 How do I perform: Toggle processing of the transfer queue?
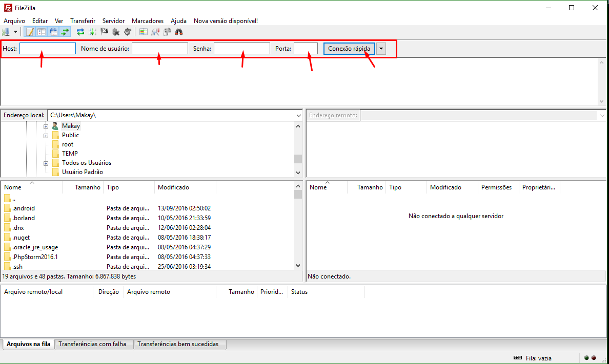coord(92,32)
